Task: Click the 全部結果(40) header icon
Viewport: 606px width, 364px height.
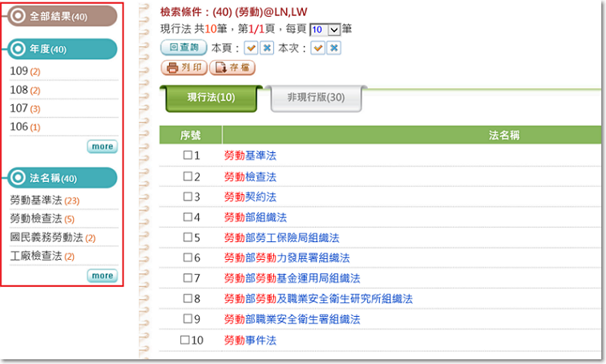Action: click(x=18, y=16)
